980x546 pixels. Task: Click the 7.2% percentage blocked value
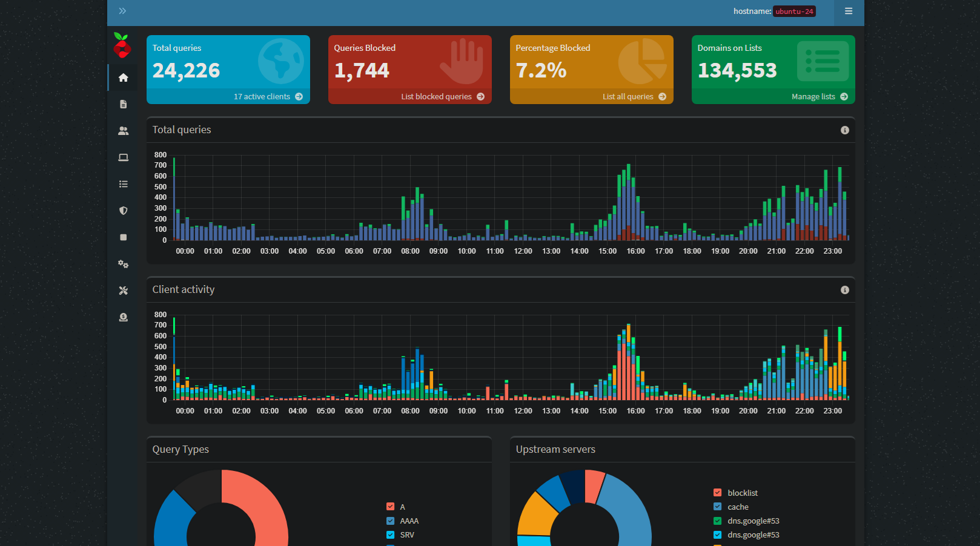point(541,71)
